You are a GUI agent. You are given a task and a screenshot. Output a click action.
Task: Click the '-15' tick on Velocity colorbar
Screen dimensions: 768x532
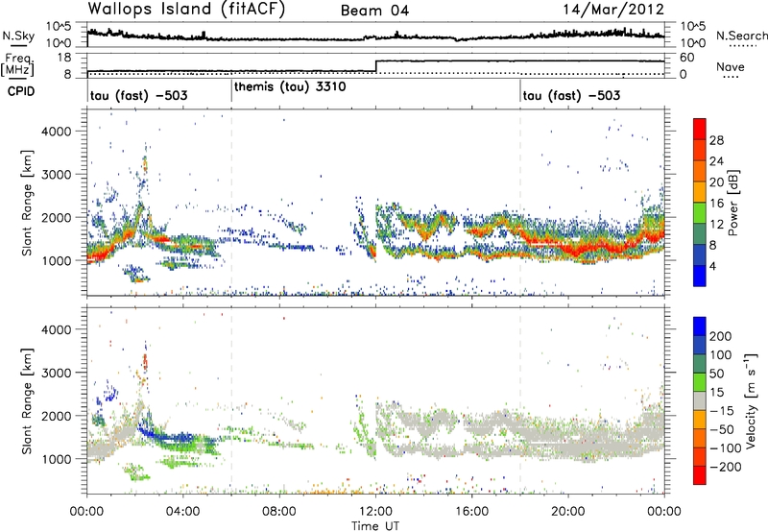[x=721, y=411]
